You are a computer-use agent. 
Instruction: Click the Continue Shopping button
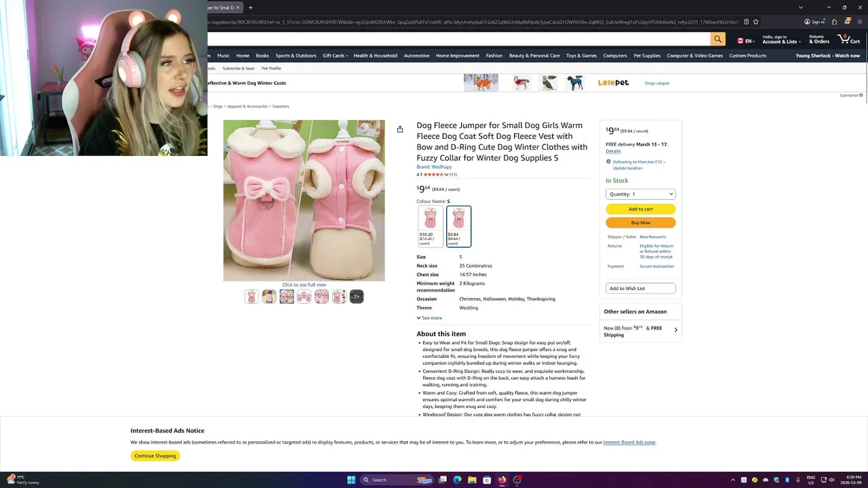(x=155, y=455)
